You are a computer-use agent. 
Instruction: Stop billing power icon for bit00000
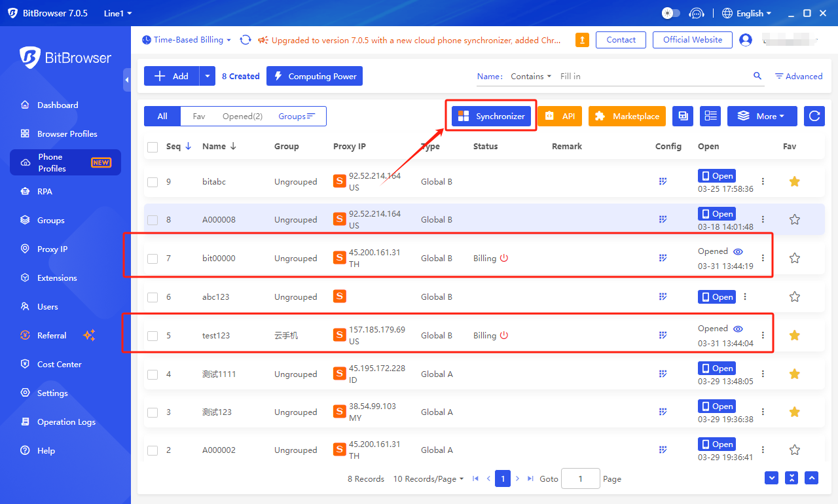(x=504, y=259)
